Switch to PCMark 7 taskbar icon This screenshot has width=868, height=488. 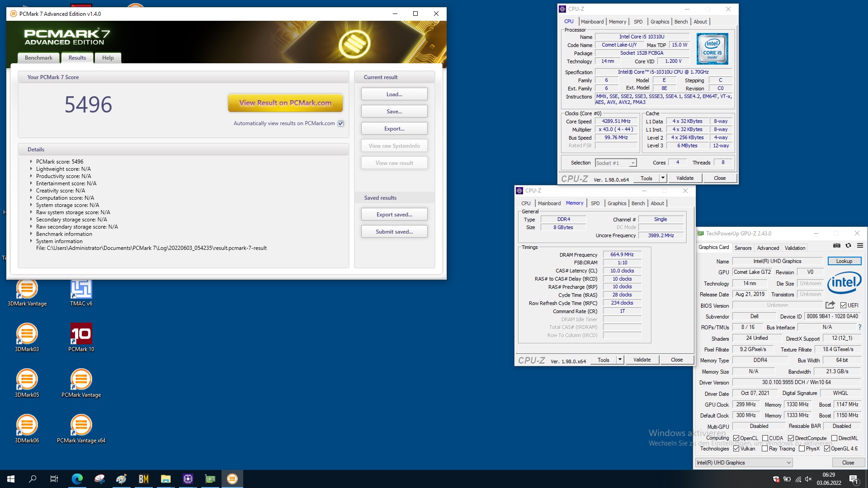pos(232,479)
